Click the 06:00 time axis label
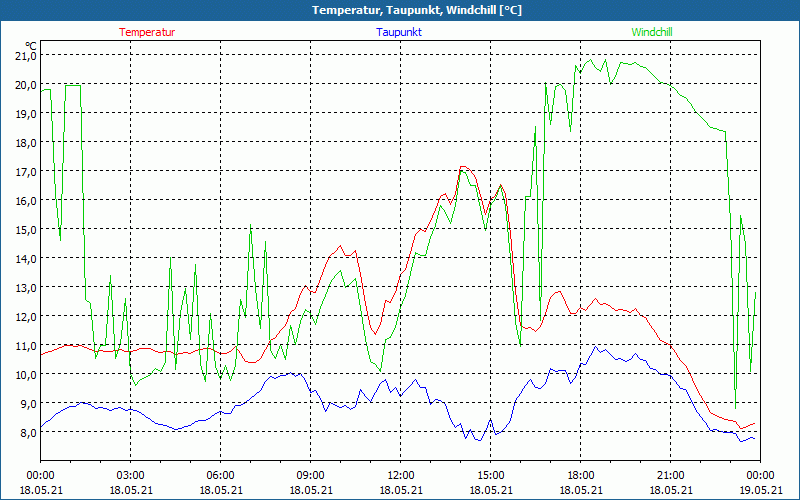800x500 pixels. [x=220, y=476]
